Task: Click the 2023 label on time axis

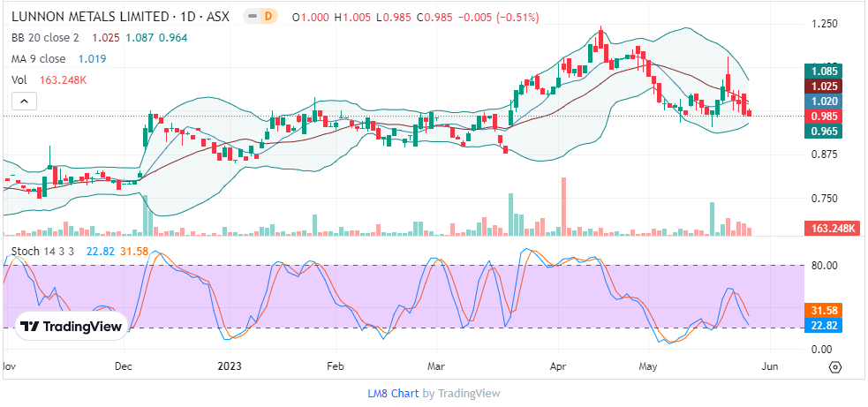Action: [x=230, y=366]
